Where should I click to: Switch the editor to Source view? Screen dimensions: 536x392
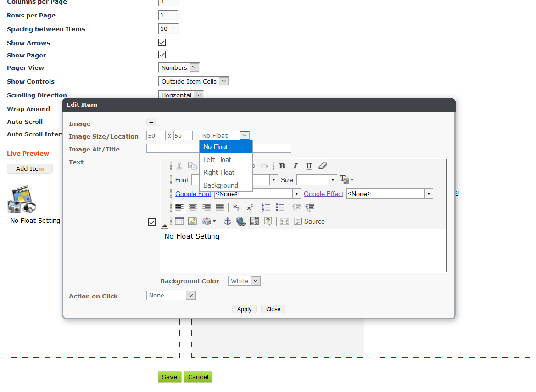[x=309, y=221]
